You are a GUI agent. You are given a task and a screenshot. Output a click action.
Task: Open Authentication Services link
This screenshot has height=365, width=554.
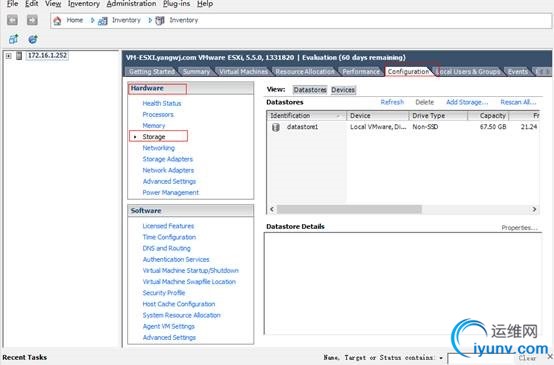[176, 259]
